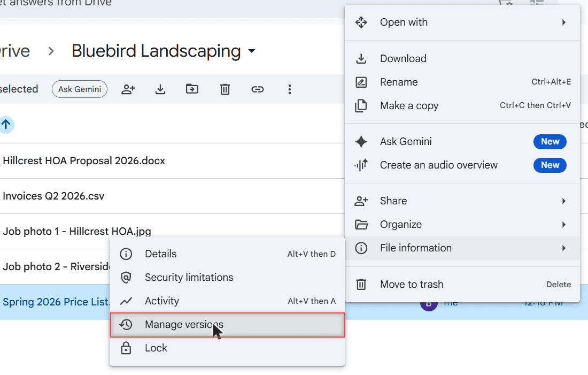Choose Make a copy menu item
The image size is (588, 375).
[x=462, y=106]
